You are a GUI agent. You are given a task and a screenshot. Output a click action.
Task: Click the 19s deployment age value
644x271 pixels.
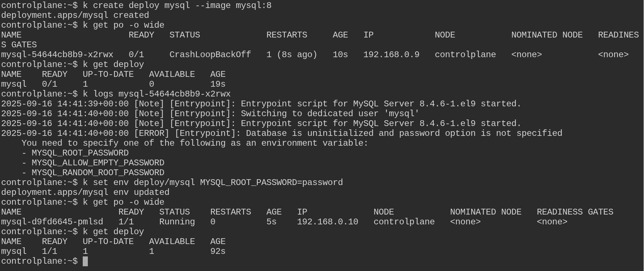218,84
